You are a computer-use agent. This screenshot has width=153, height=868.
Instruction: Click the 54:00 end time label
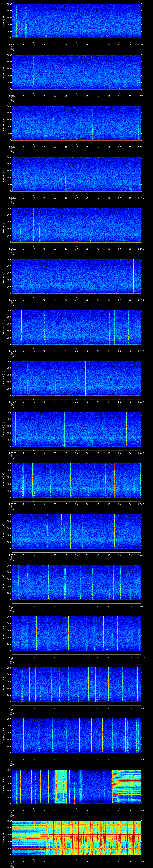click(x=141, y=351)
